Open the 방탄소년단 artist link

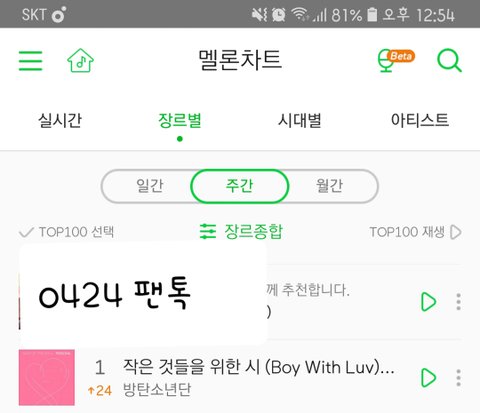click(157, 389)
